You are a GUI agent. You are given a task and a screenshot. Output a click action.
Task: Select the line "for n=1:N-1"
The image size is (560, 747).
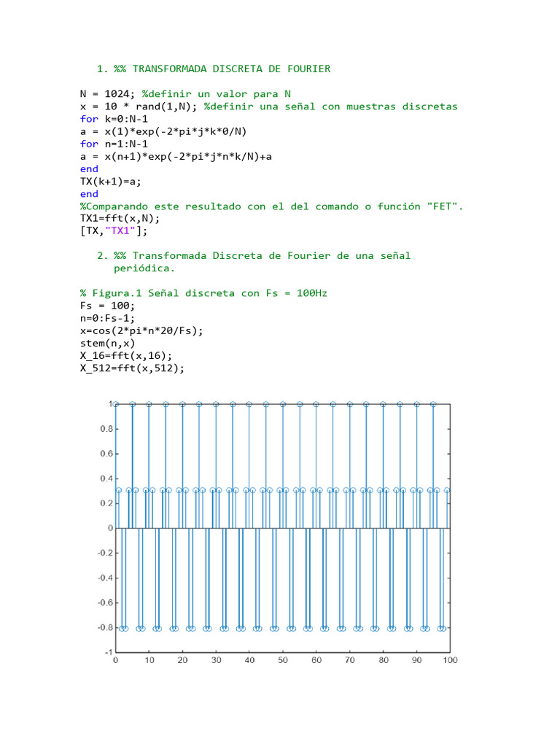[x=114, y=144]
